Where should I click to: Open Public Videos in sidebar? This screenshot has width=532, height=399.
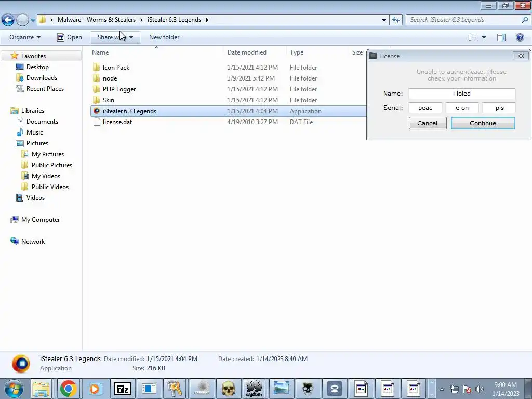[50, 187]
